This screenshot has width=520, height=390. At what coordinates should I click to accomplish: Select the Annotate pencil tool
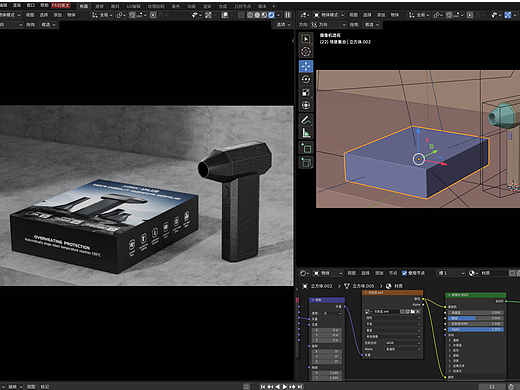tap(306, 120)
